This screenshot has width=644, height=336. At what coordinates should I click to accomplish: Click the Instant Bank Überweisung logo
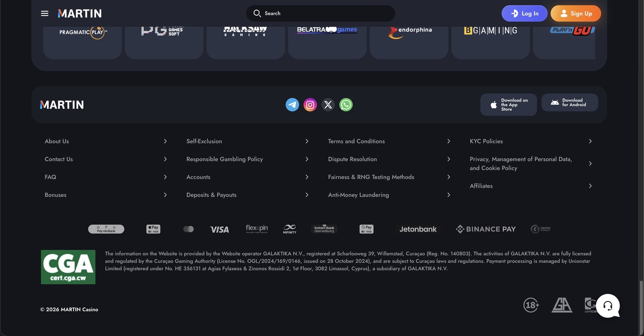(x=324, y=229)
